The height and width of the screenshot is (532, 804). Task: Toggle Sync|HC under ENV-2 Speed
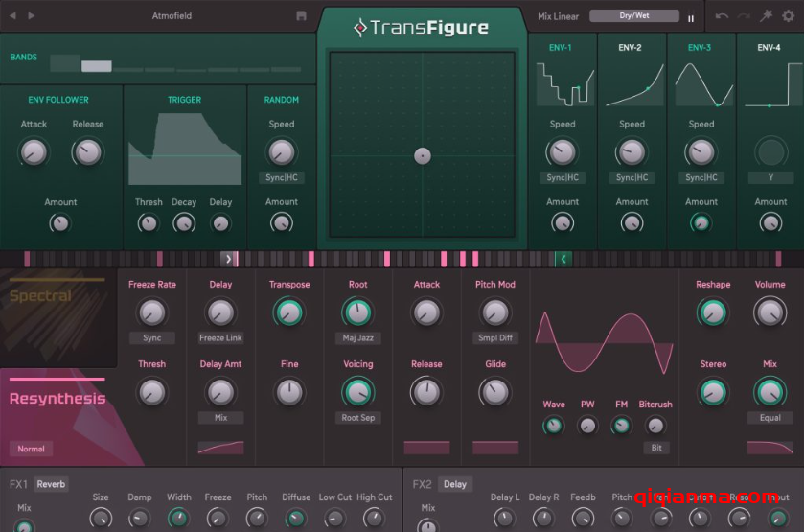pyautogui.click(x=632, y=177)
